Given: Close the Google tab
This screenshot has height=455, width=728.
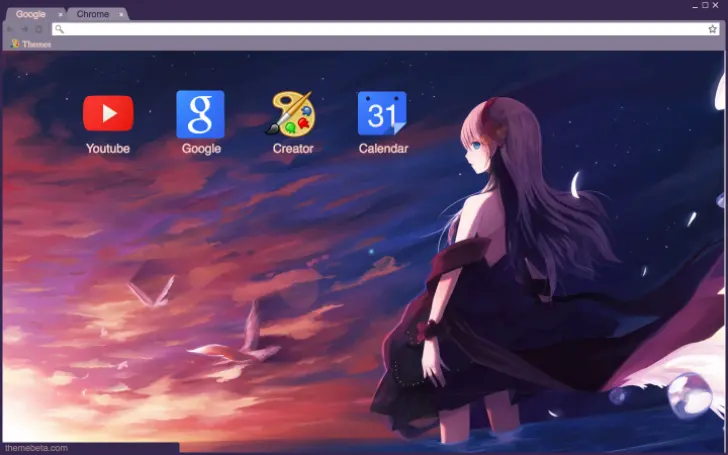Looking at the screenshot, I should [x=60, y=14].
